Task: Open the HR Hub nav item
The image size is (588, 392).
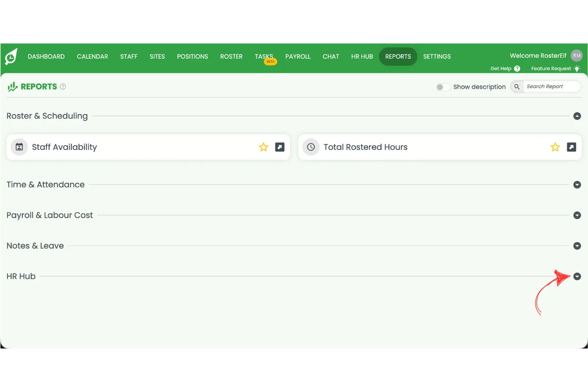Action: coord(362,56)
